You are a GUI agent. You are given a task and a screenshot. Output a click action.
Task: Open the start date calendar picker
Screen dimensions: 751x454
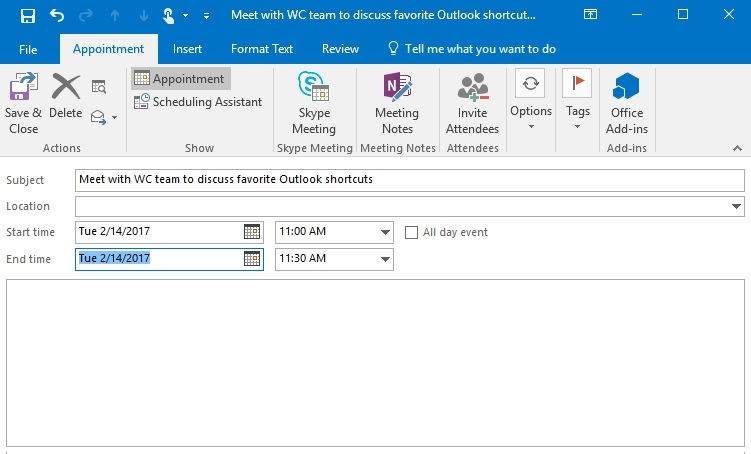pos(252,232)
